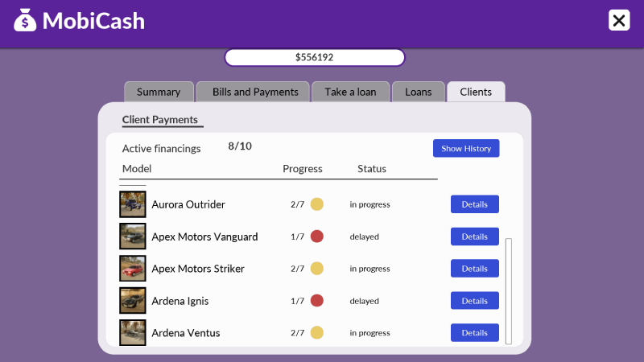Click the Ardena Ignis car picture
Image resolution: width=644 pixels, height=362 pixels.
pos(132,301)
